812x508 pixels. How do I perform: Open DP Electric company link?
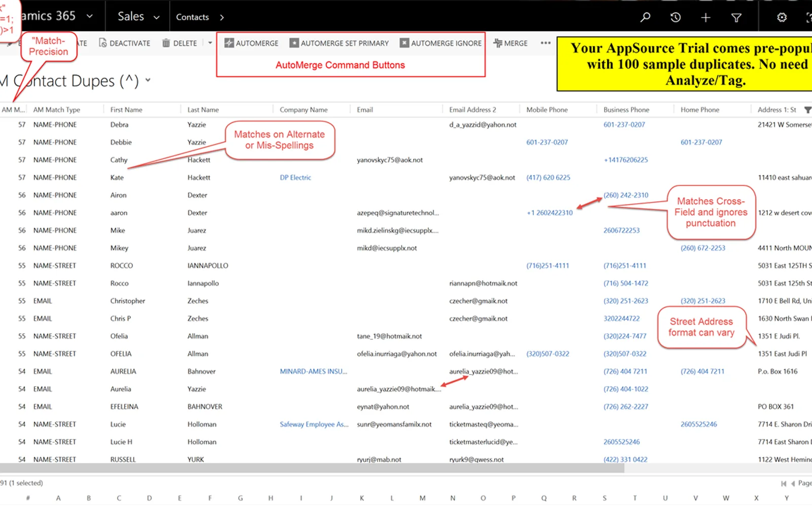point(295,178)
